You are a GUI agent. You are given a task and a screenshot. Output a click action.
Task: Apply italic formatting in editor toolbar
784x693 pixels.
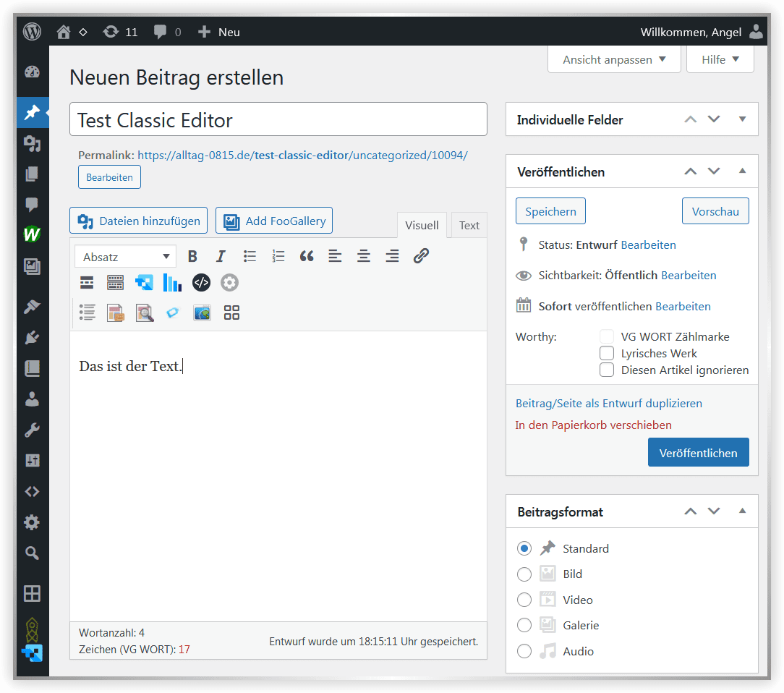pos(221,256)
